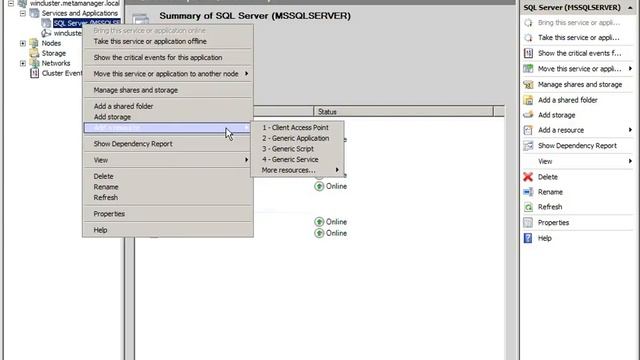This screenshot has height=360, width=640.
Task: Click the Cluster Events icon in tree
Action: coord(34,73)
